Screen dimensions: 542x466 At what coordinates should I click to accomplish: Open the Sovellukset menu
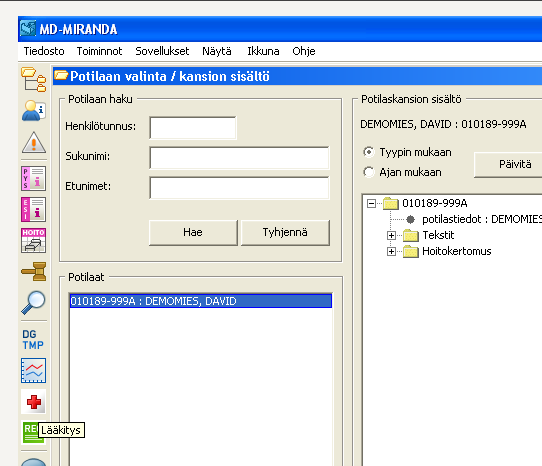[x=162, y=51]
